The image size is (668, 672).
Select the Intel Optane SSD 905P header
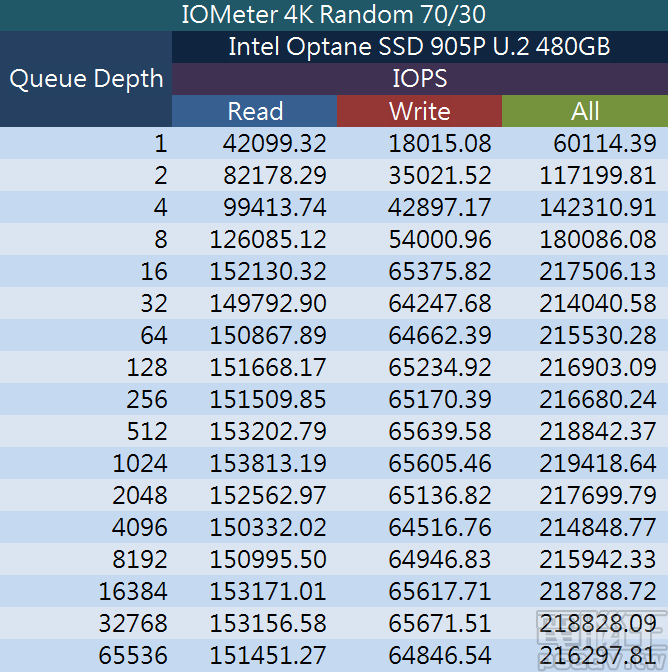click(x=419, y=46)
